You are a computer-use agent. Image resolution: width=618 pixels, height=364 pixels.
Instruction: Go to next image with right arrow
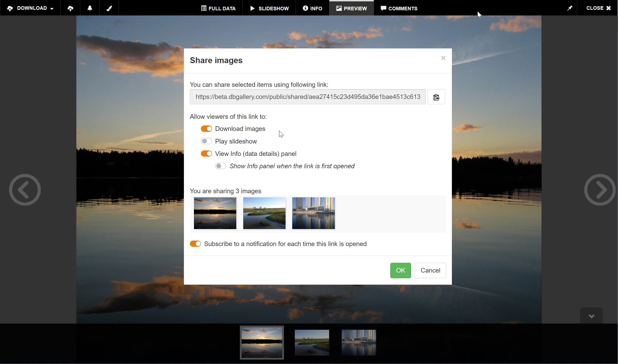pos(600,190)
